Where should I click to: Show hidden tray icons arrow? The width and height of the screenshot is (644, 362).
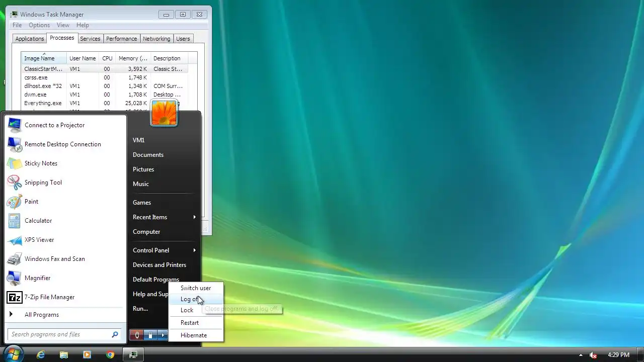pos(581,355)
